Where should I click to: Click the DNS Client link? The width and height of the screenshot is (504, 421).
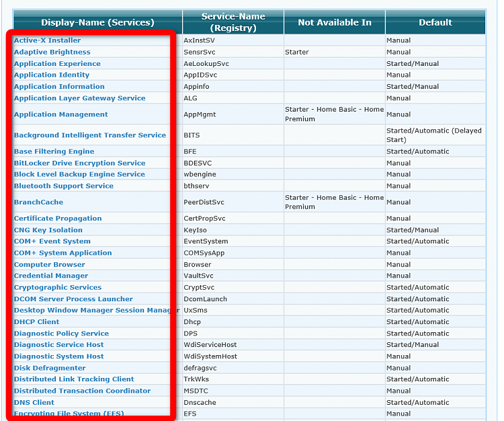pyautogui.click(x=34, y=401)
